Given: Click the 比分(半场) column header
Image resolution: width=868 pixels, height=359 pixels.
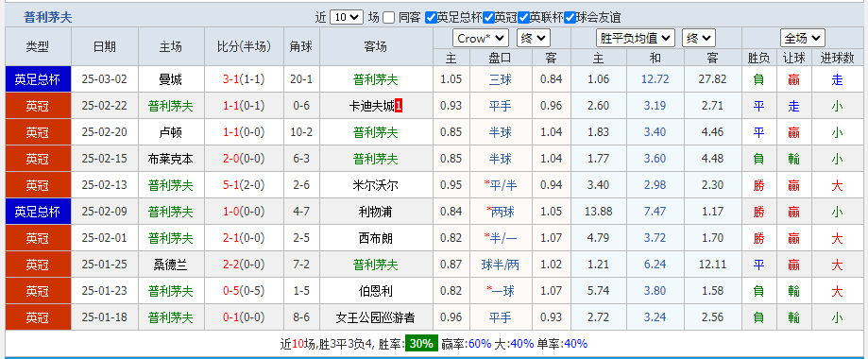Looking at the screenshot, I should coord(244,46).
